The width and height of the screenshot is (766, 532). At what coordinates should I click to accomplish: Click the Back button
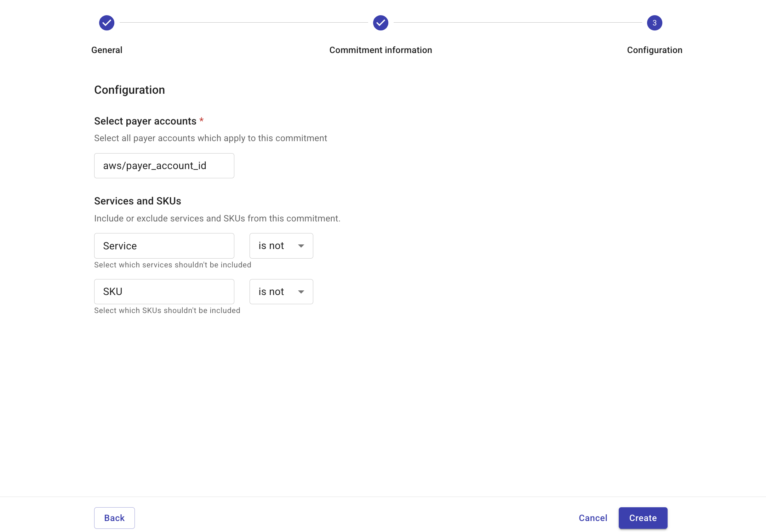(114, 518)
